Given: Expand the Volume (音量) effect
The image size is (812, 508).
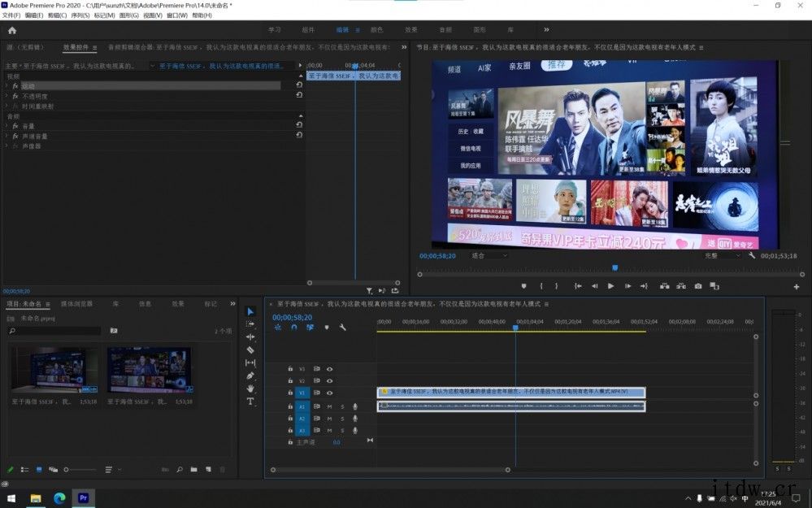Looking at the screenshot, I should click(x=7, y=126).
